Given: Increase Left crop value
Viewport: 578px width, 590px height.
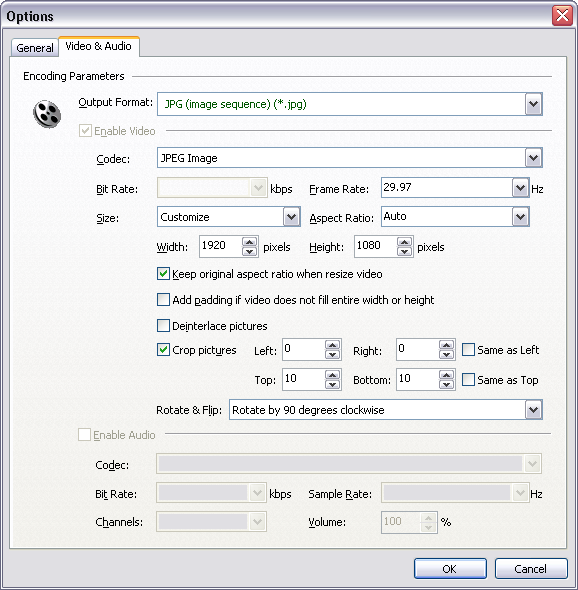Looking at the screenshot, I should [x=333, y=345].
